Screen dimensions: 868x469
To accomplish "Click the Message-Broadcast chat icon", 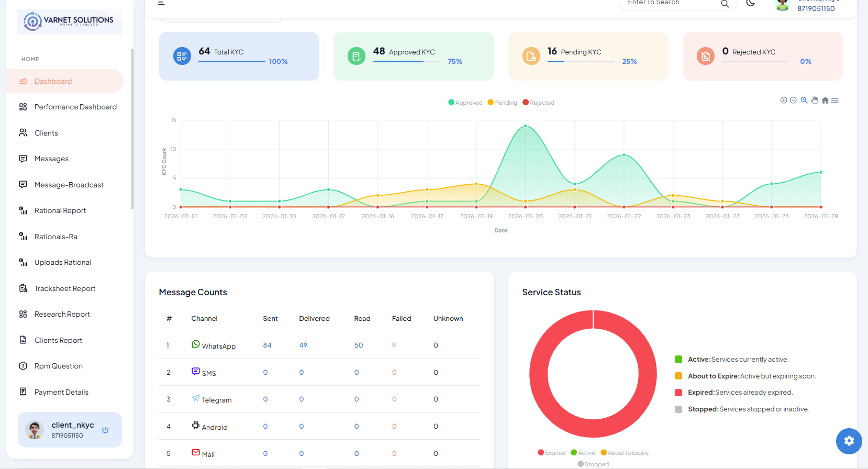I will click(x=23, y=184).
